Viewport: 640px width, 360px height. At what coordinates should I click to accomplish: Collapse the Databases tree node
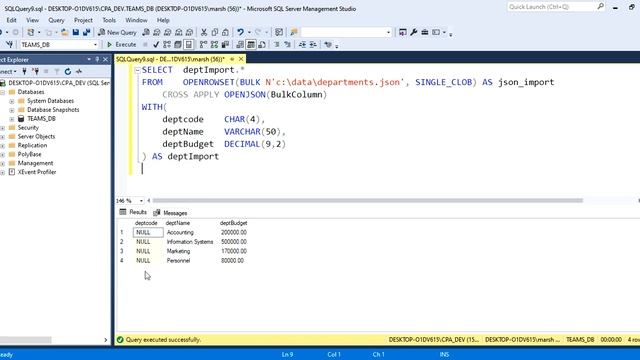[x=3, y=92]
